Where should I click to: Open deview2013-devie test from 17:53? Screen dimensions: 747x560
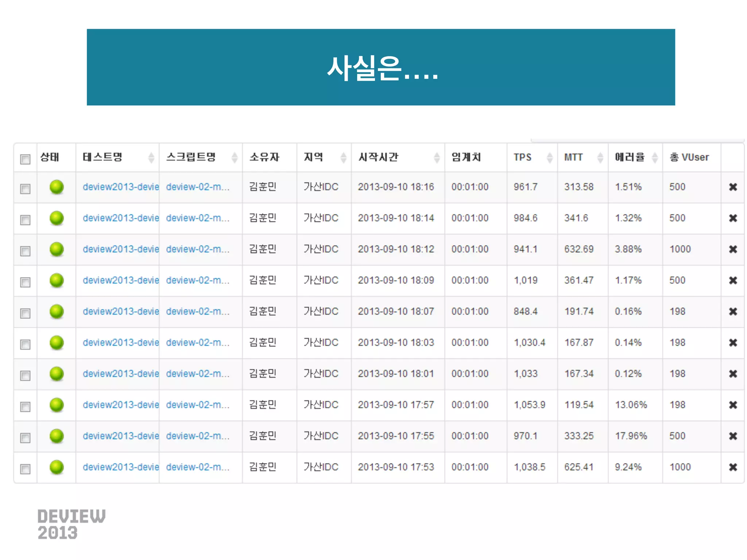[121, 467]
